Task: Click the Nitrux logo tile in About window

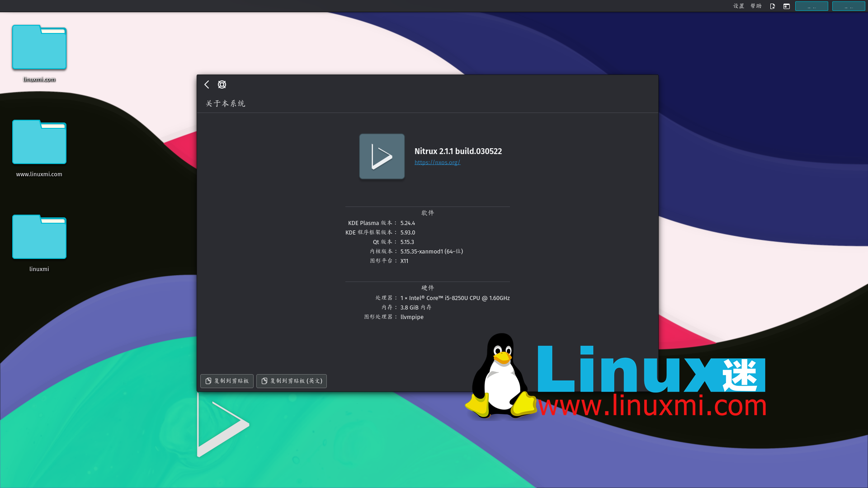Action: (x=382, y=156)
